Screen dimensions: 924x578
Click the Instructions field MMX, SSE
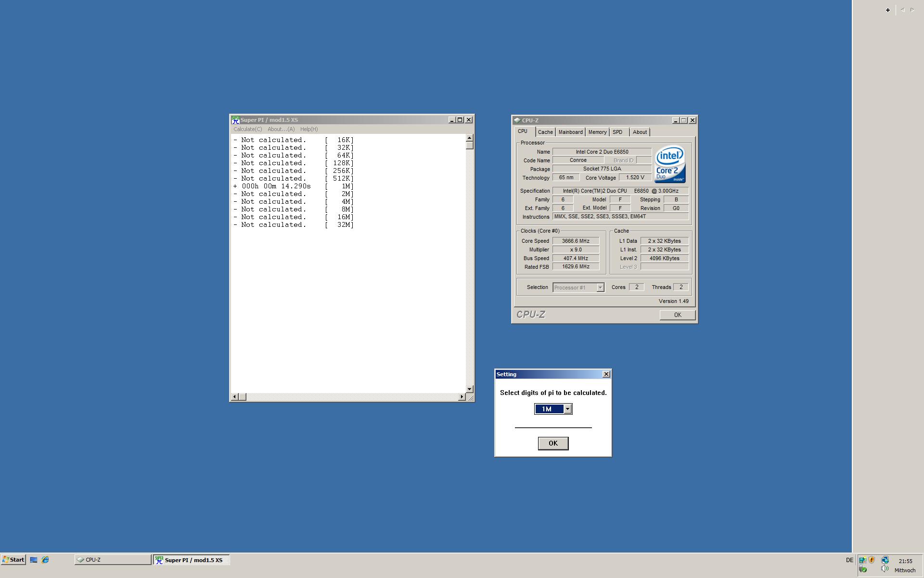pyautogui.click(x=620, y=216)
